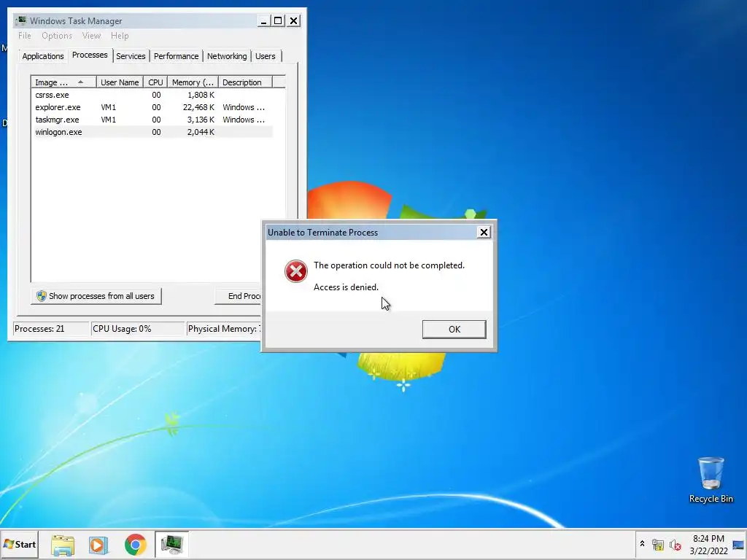
Task: Switch to the Services tab
Action: [131, 56]
